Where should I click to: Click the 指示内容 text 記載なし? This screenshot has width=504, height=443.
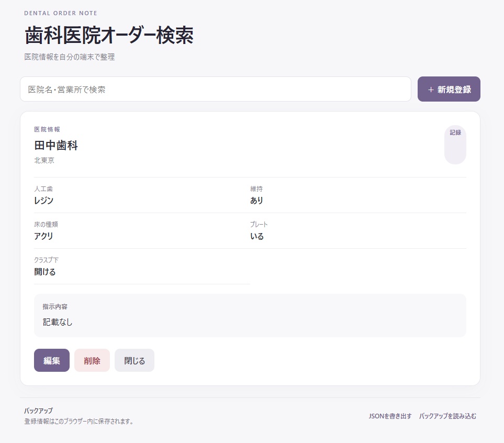click(58, 322)
